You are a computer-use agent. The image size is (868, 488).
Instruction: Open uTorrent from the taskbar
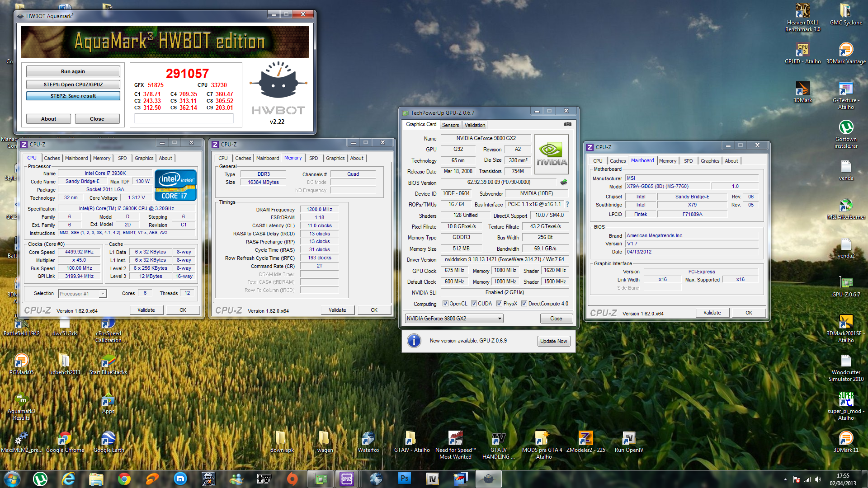pyautogui.click(x=40, y=479)
